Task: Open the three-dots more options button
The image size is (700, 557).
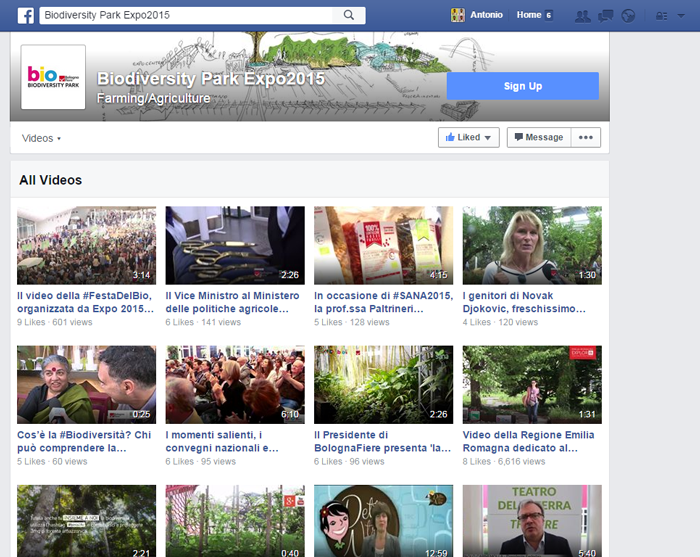Action: pos(585,137)
